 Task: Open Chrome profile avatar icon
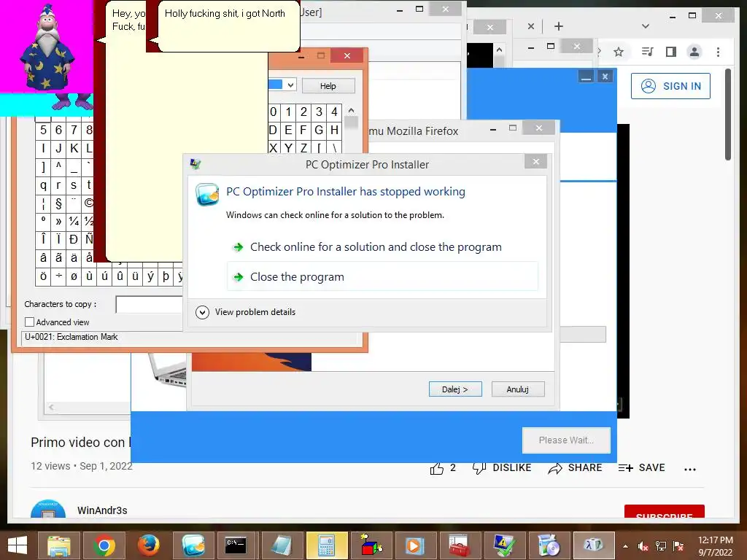[694, 52]
